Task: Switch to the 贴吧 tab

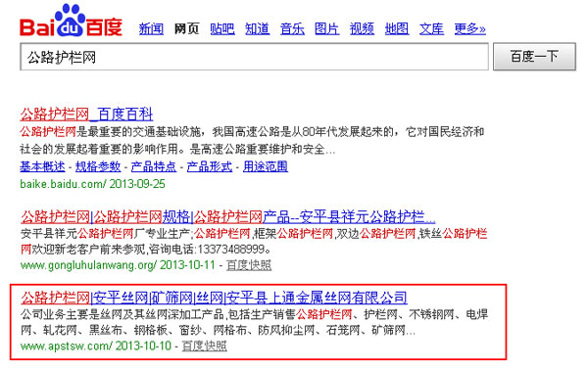Action: (222, 28)
